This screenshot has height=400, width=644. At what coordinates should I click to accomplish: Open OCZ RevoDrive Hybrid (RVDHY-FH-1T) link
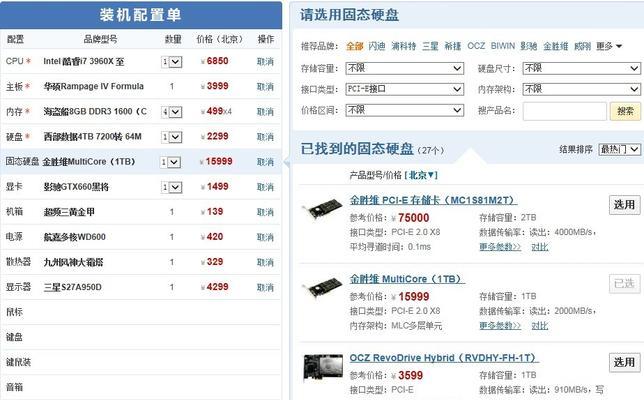pos(444,358)
